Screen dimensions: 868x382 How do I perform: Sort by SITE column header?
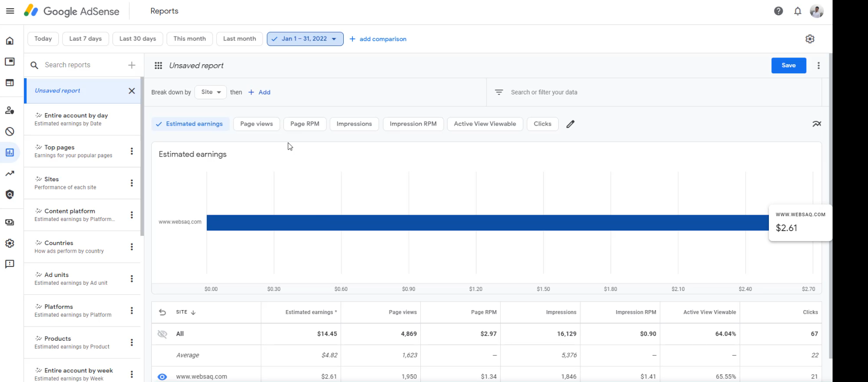pos(186,312)
